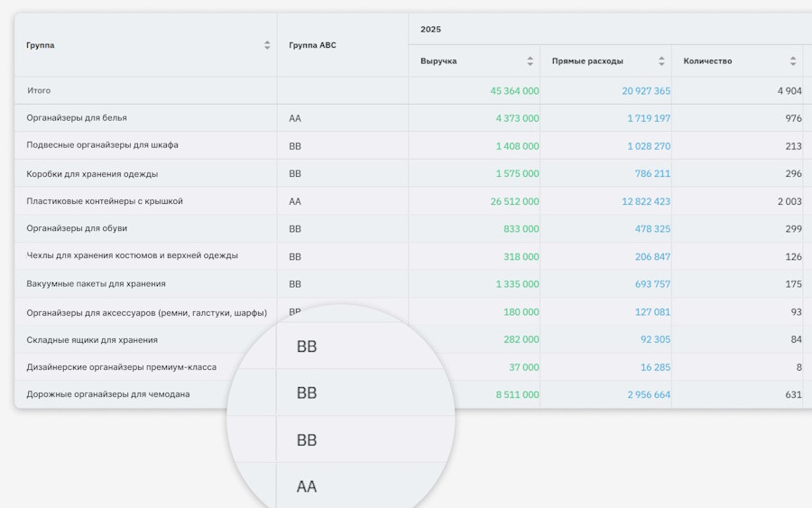Click the 2025 year header cell
812x508 pixels.
pos(430,29)
